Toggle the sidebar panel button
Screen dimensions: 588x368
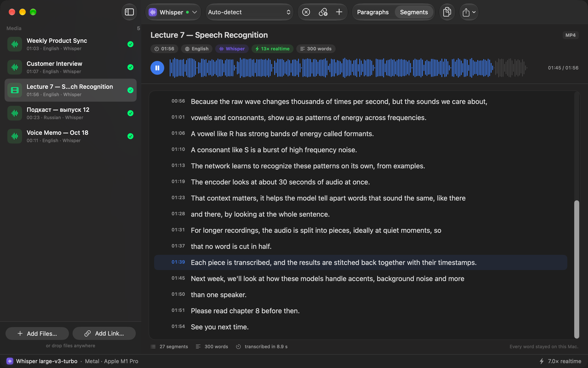[x=129, y=12]
